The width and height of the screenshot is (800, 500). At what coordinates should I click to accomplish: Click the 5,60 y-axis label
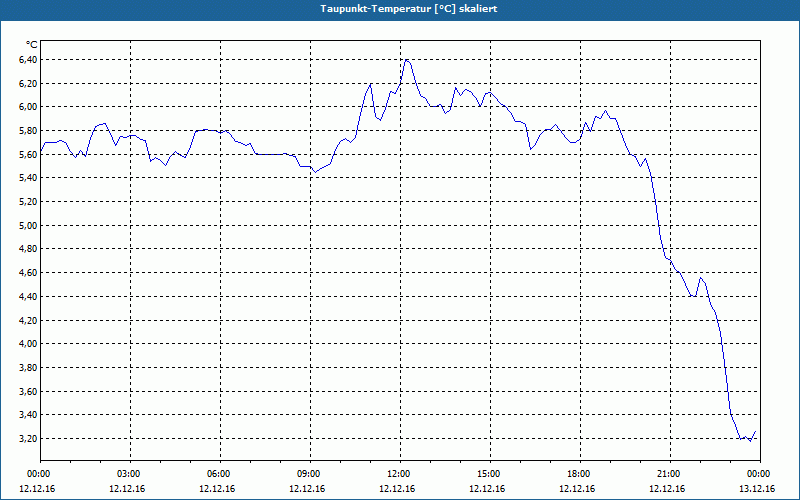(x=29, y=154)
